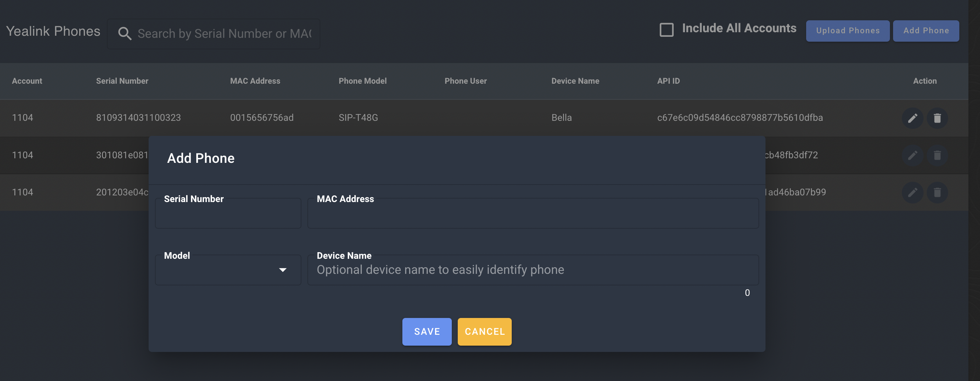Focus the Serial Number input field
Image resolution: width=980 pixels, height=381 pixels.
point(228,213)
